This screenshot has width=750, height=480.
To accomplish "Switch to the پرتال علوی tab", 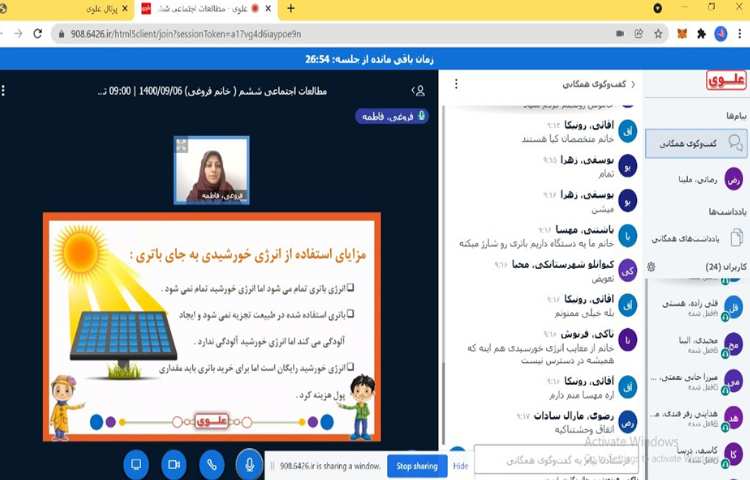I will tap(101, 9).
